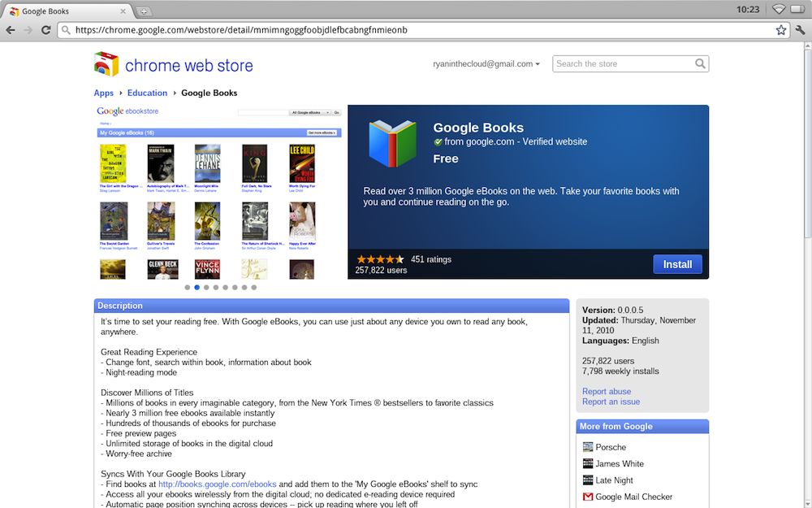Bookmark page with the star icon
Screen dimensions: 812x508
click(781, 30)
